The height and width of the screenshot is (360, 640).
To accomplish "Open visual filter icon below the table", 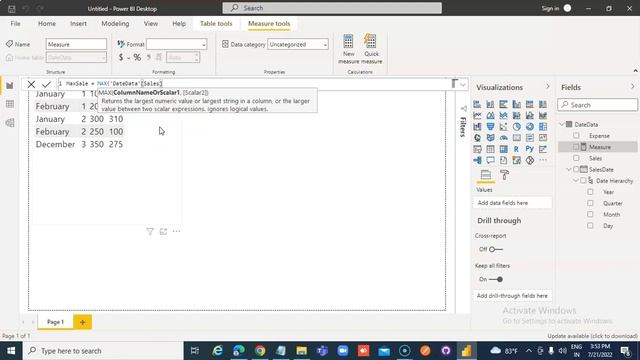I will (x=150, y=232).
